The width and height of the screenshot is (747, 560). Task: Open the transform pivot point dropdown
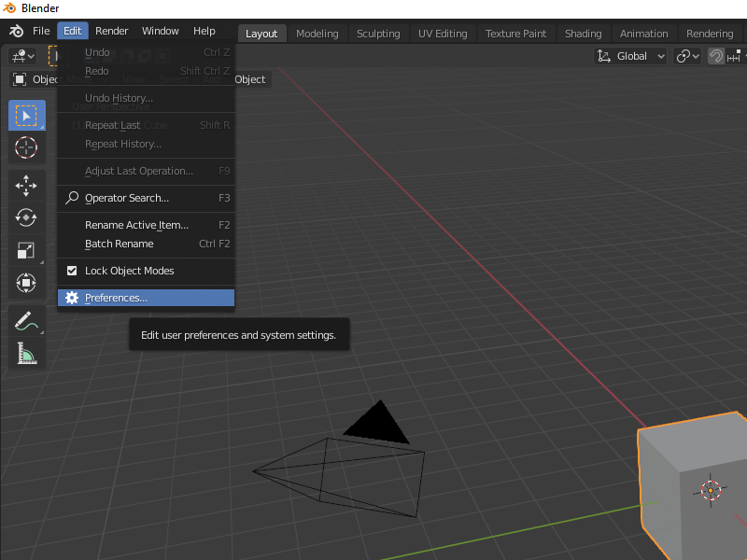pyautogui.click(x=686, y=56)
